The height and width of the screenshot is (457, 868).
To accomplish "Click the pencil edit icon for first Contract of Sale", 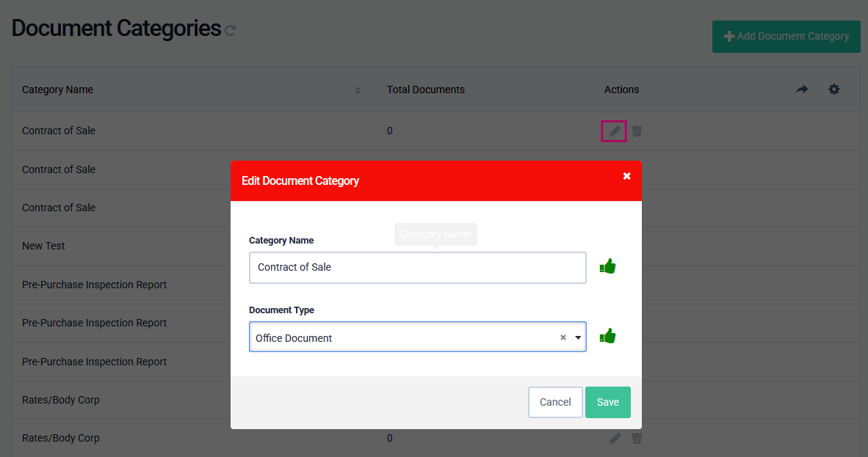I will pos(615,131).
